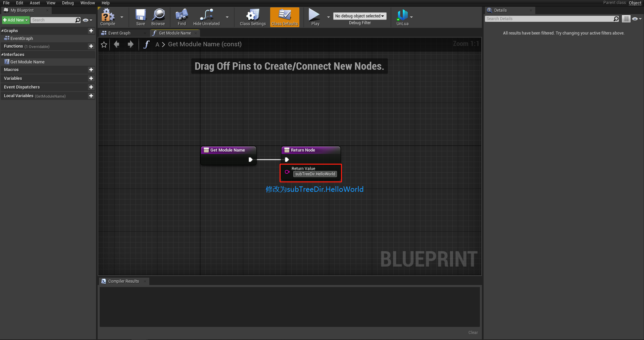Select the Compiler Results tab

(123, 281)
